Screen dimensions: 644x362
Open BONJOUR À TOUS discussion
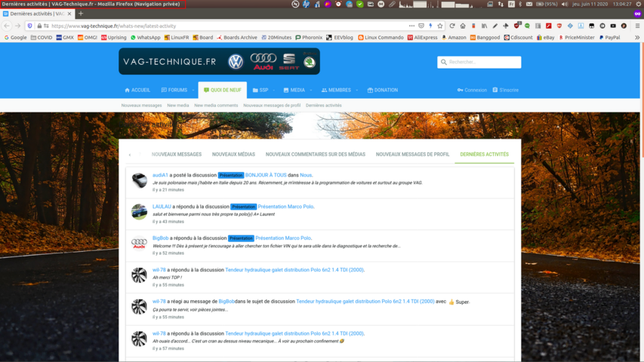click(266, 175)
